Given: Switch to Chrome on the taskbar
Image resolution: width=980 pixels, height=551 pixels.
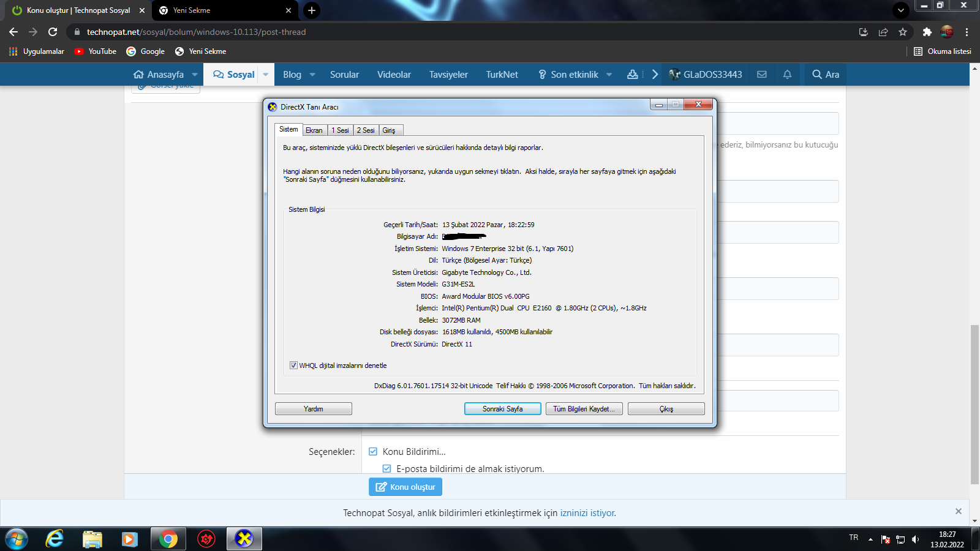Looking at the screenshot, I should (168, 539).
